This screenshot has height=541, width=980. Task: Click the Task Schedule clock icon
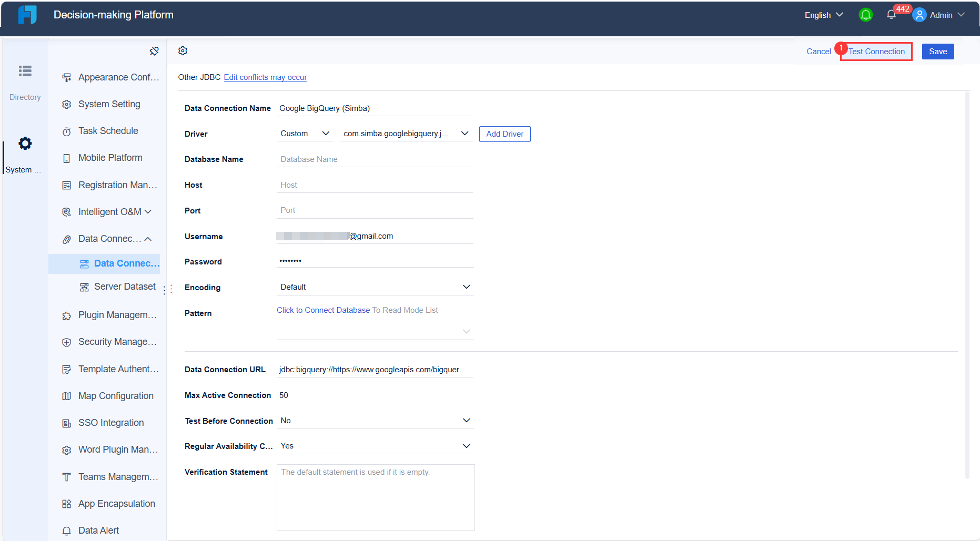66,131
